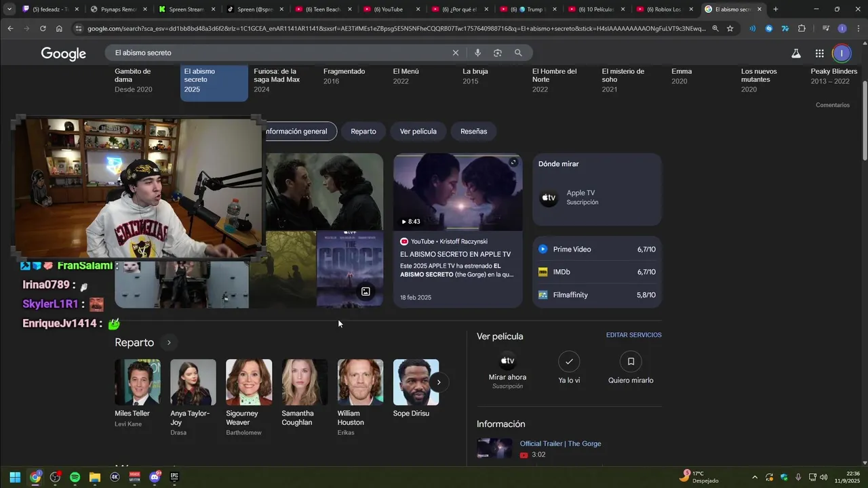Open Apple TV in Dónde mirar
868x488 pixels.
pyautogui.click(x=597, y=198)
